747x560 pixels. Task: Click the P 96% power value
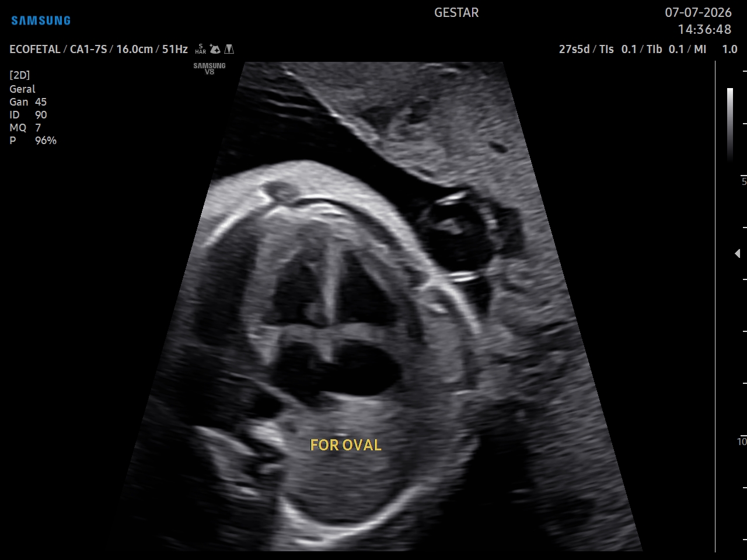click(x=33, y=141)
